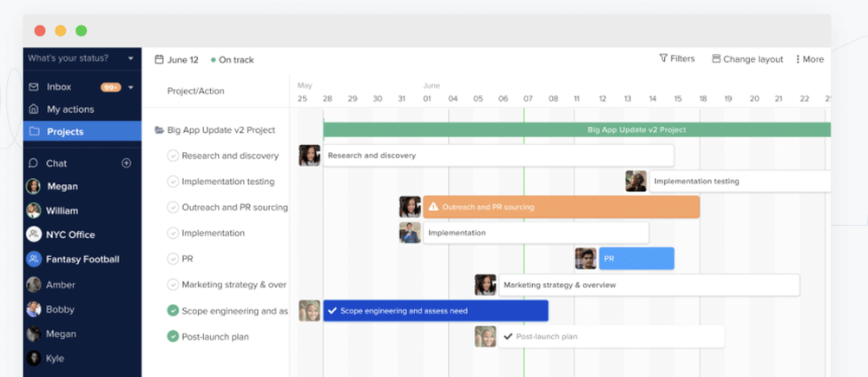Open the NYC Office group chat

coord(70,235)
